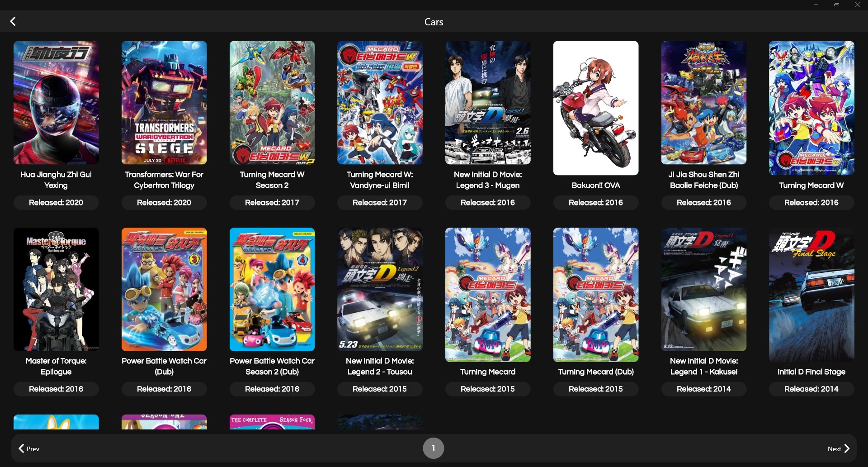Click title Power Battle Watch Car Season 2 (Dub)
Viewport: 868px width, 467px height.
(272, 366)
